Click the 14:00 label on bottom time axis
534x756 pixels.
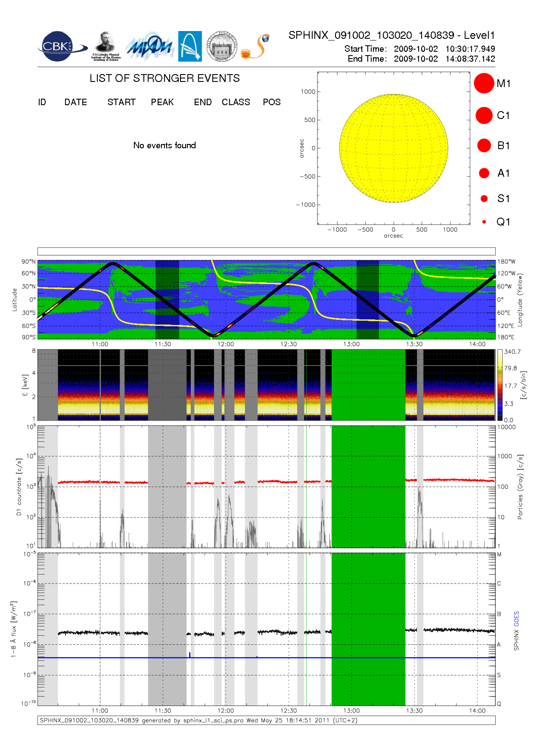tap(477, 711)
